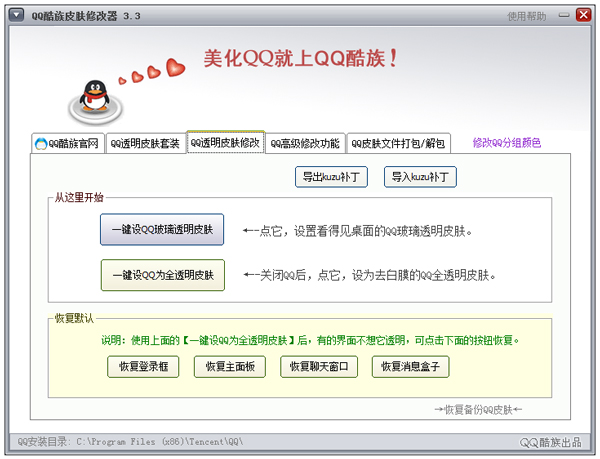Image resolution: width=600 pixels, height=459 pixels.
Task: Click the 恢复消息盒子 button
Action: pos(409,367)
